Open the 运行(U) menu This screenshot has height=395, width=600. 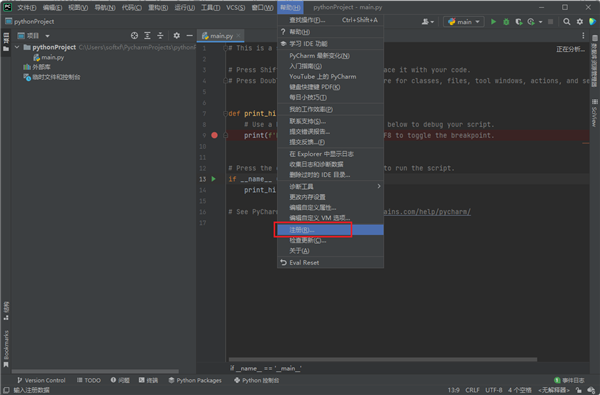[x=184, y=8]
